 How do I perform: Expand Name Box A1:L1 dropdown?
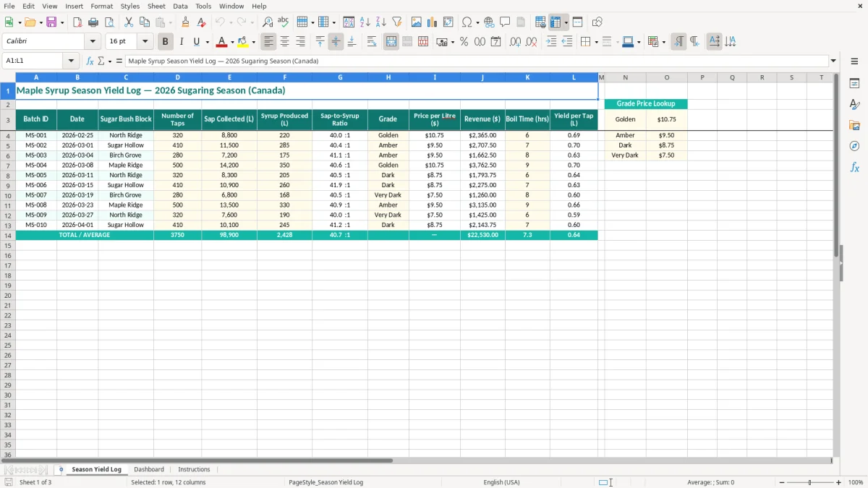(x=71, y=61)
